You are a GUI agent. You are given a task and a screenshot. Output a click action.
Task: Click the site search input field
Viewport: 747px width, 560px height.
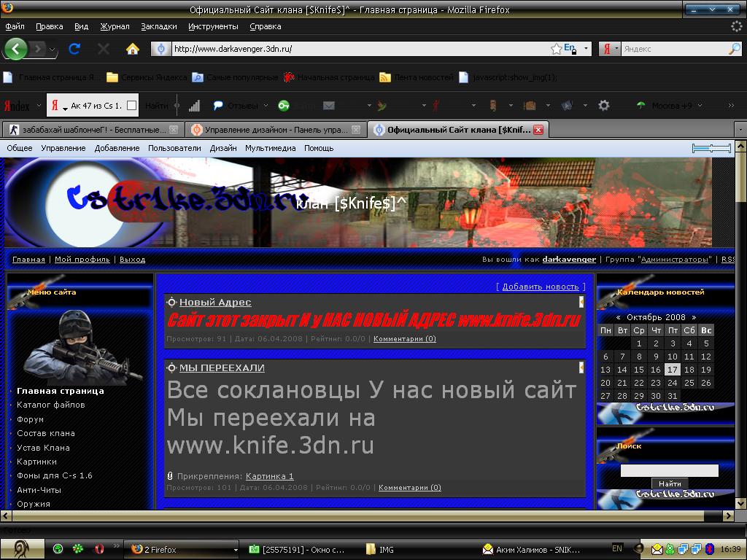coord(669,471)
